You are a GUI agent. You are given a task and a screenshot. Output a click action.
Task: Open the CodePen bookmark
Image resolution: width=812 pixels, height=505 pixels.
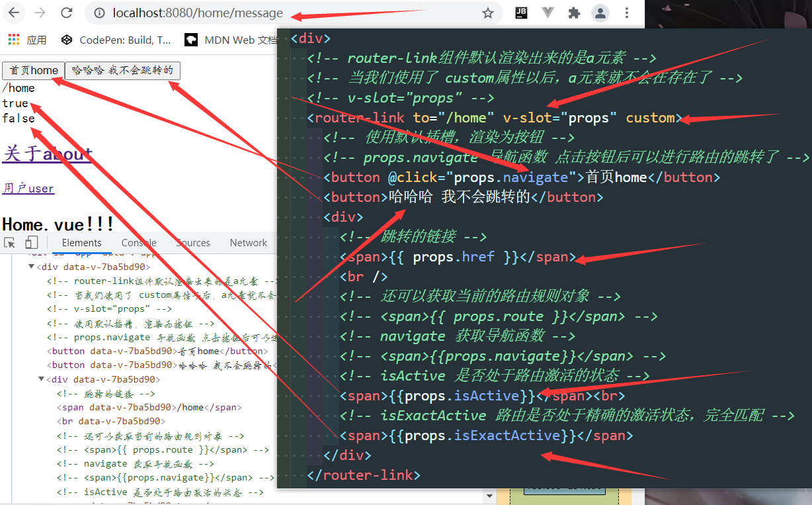click(116, 40)
